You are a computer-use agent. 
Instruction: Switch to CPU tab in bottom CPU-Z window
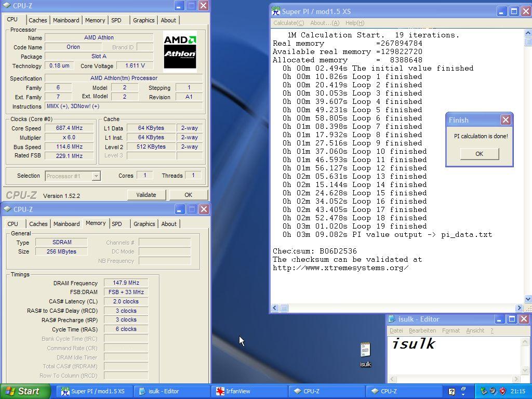(x=12, y=224)
